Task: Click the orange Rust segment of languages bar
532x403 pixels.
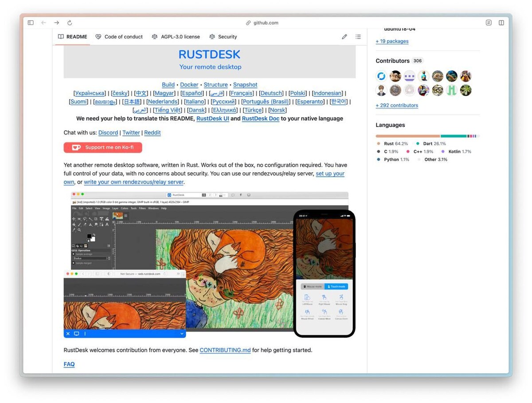Action: [x=408, y=136]
